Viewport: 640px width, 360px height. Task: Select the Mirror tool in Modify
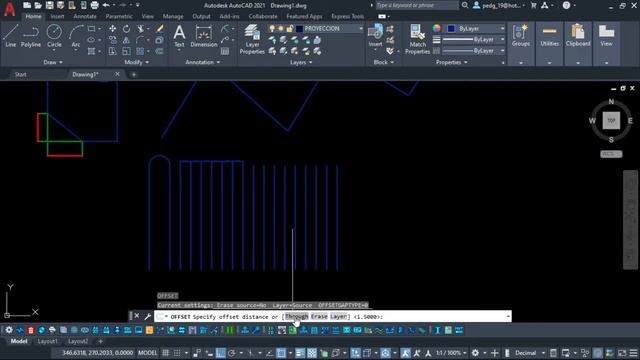(x=127, y=40)
